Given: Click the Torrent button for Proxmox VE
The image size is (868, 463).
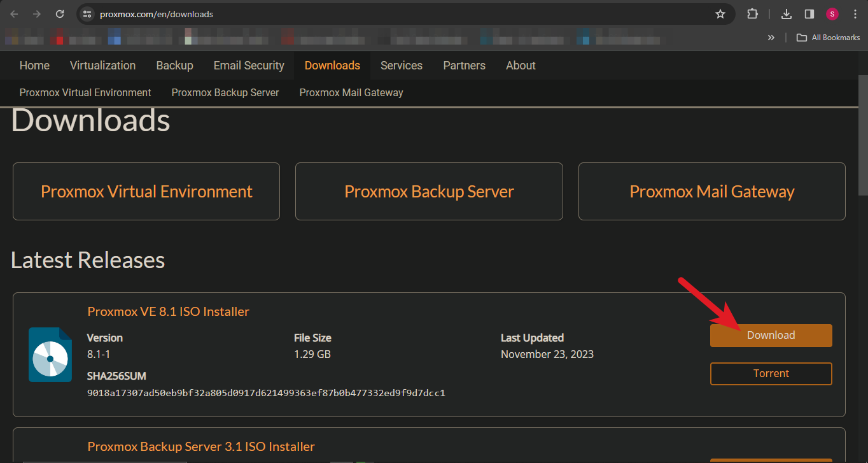Looking at the screenshot, I should pos(771,374).
